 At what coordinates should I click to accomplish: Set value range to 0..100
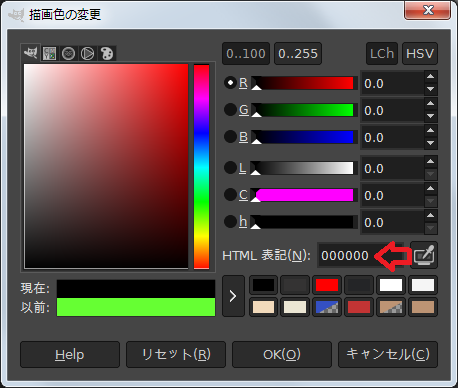click(246, 53)
